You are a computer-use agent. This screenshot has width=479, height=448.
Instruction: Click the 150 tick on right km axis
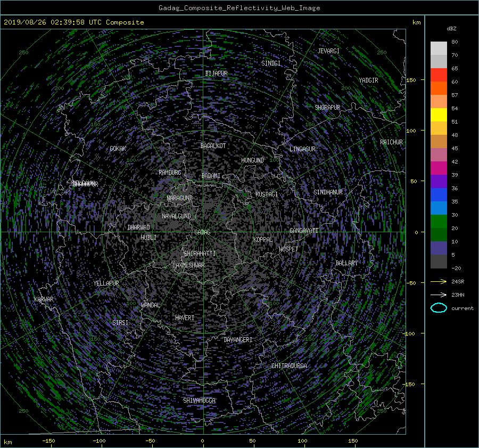[411, 80]
